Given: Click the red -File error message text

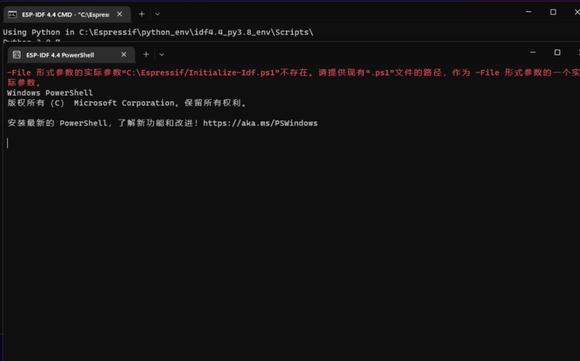Looking at the screenshot, I should pyautogui.click(x=293, y=77).
